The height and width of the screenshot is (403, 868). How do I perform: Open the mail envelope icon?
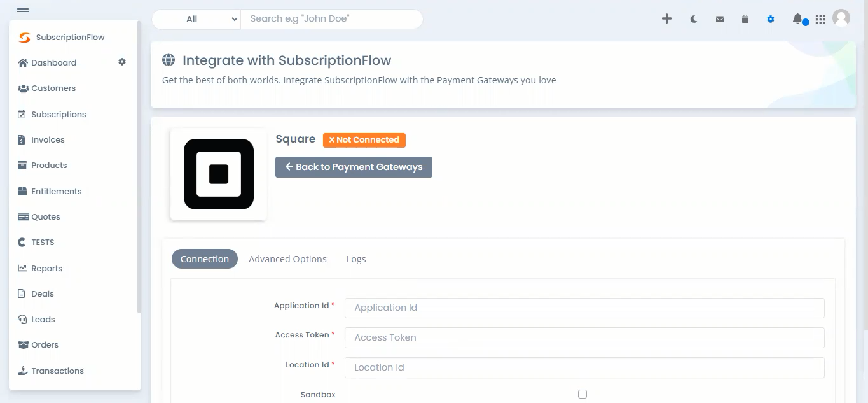pos(720,19)
